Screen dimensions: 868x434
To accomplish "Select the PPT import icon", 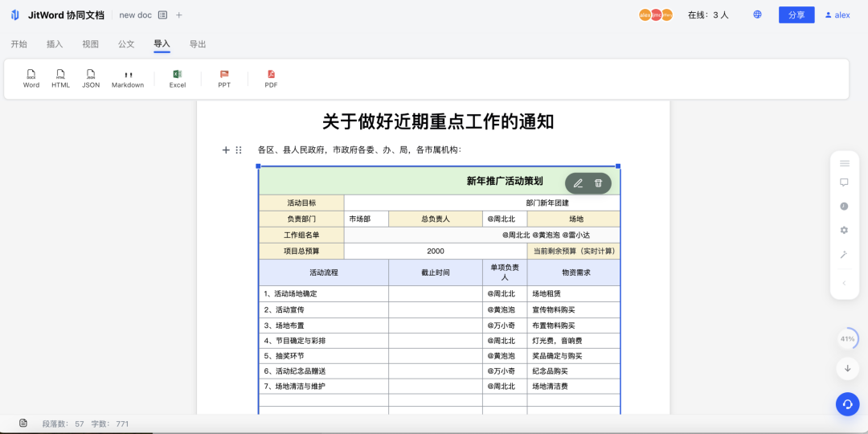I will pyautogui.click(x=224, y=78).
